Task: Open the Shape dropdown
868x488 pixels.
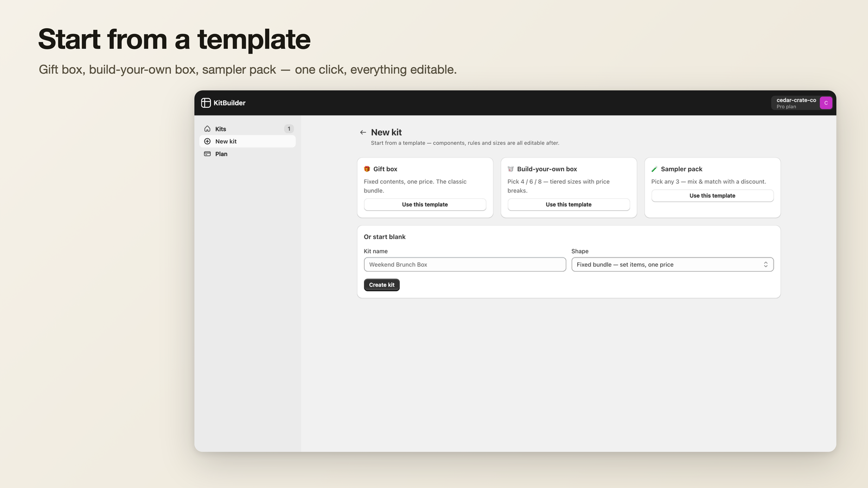Action: (672, 265)
